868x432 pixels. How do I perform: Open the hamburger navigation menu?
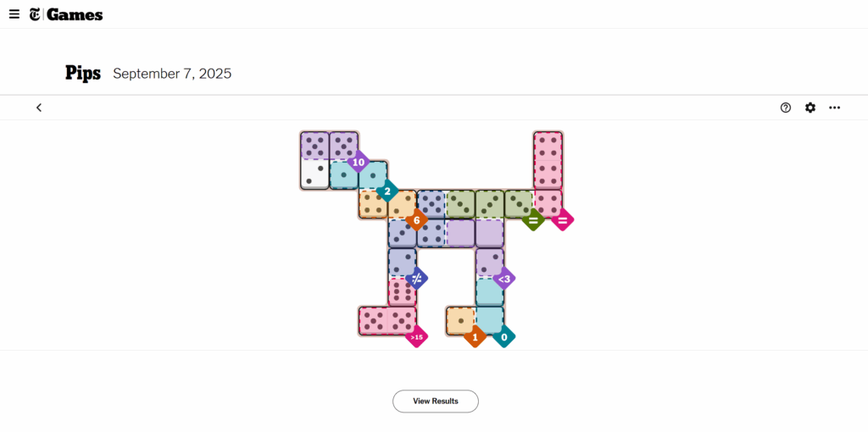coord(14,14)
